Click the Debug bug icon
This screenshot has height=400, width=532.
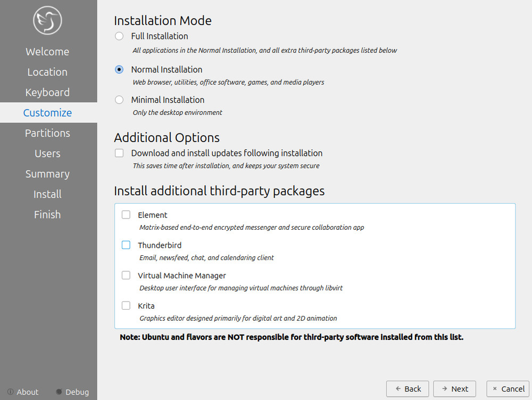pos(59,392)
